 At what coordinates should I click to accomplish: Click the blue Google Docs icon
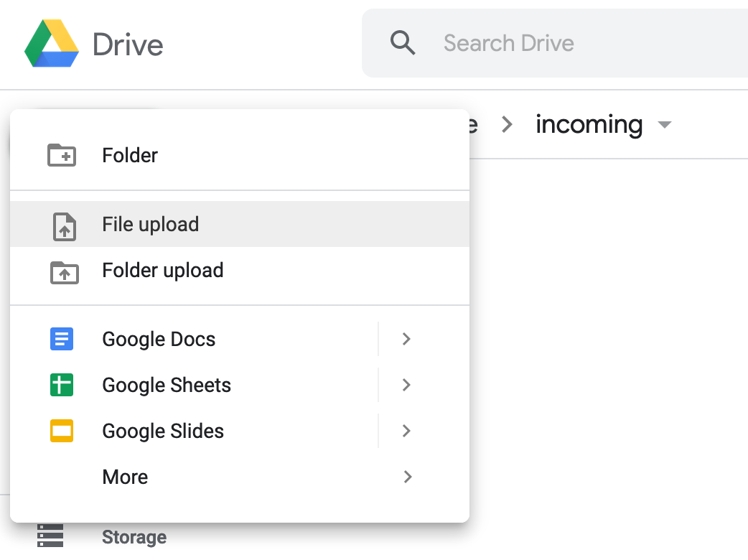(62, 339)
